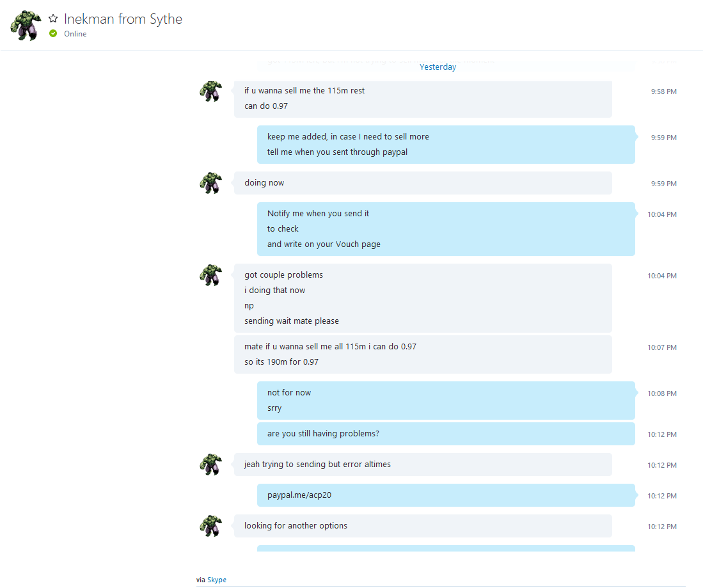This screenshot has height=588, width=703.
Task: Click the 9:58 PM timestamp
Action: 663,91
